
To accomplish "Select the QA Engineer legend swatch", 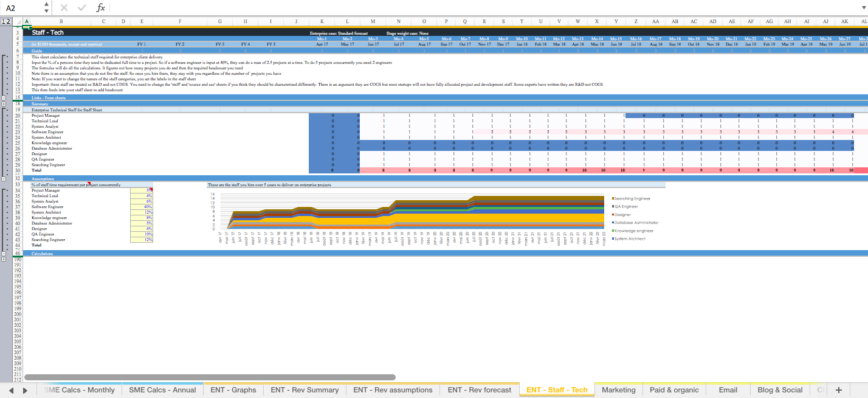I will [613, 206].
